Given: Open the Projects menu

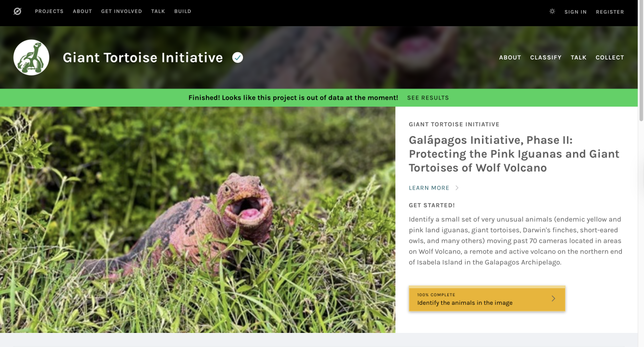Looking at the screenshot, I should (49, 11).
